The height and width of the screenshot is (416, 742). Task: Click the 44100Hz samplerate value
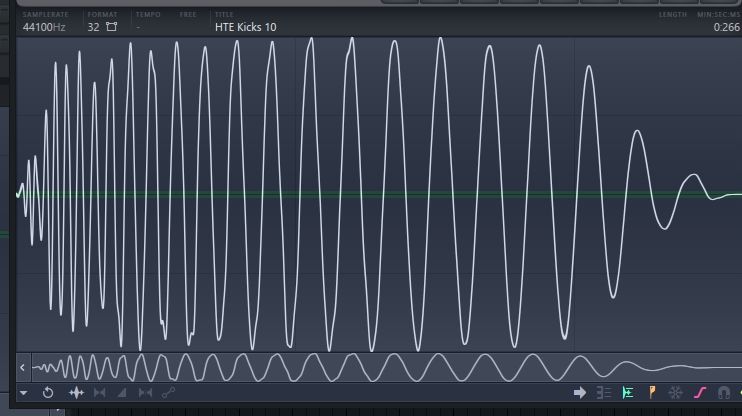44,27
